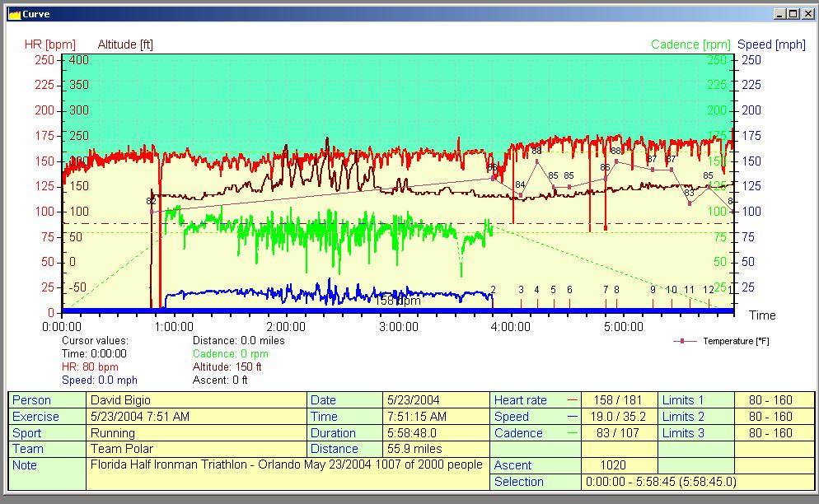This screenshot has height=504, width=819.
Task: Select the Altitude [ft] axis label
Action: click(125, 44)
